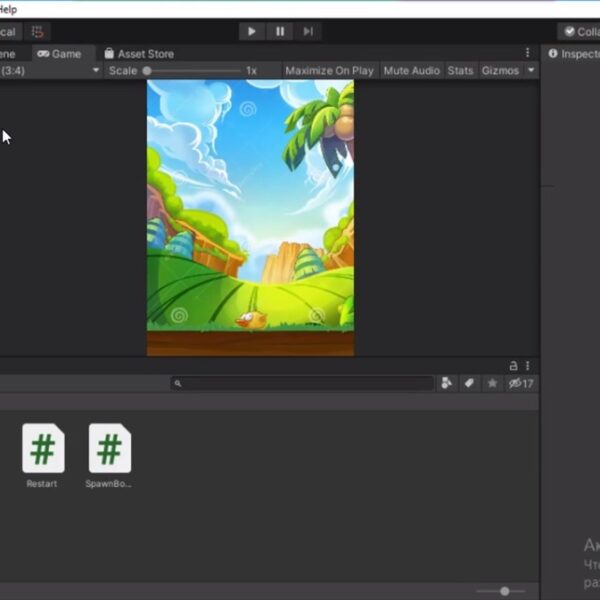Toggle Mute Audio in Game view

[x=412, y=71]
